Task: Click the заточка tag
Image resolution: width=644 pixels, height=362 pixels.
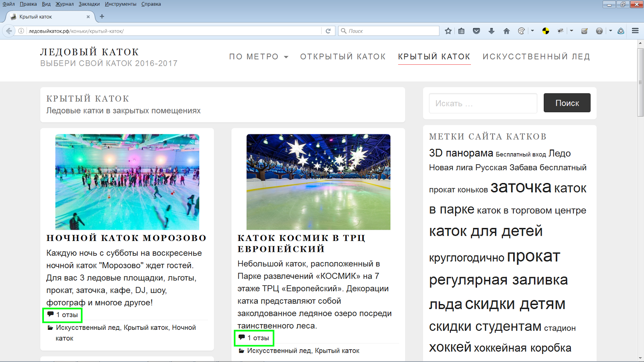Action: (521, 187)
